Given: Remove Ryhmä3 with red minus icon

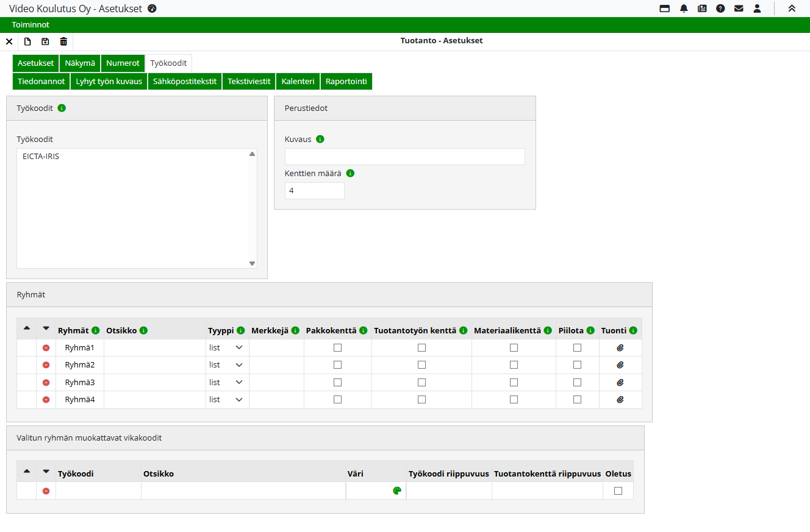Looking at the screenshot, I should click(x=46, y=383).
